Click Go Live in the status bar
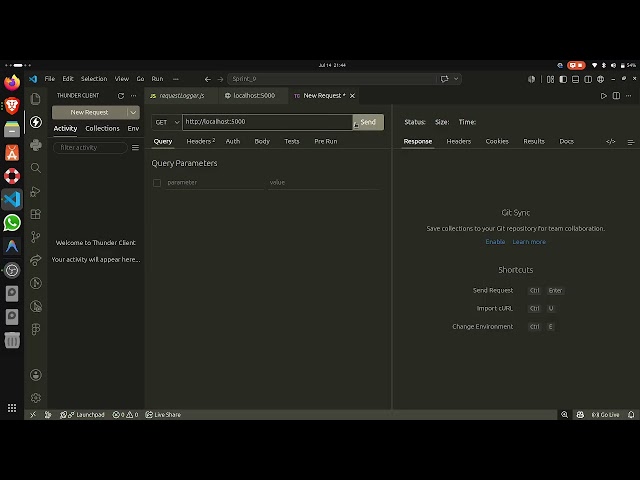 (605, 414)
